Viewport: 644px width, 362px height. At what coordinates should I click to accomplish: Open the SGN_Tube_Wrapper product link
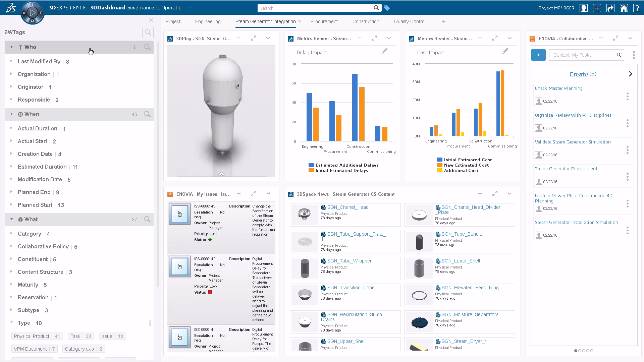[350, 261]
